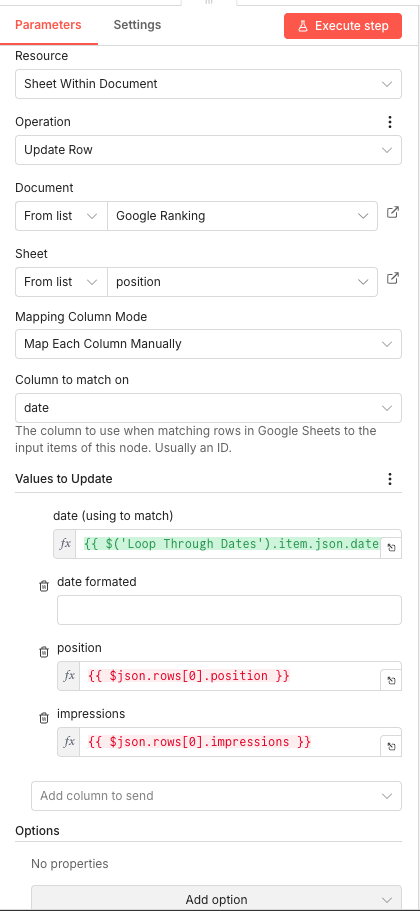Expand the Update Row operation dropdown
The height and width of the screenshot is (911, 420).
tap(208, 150)
